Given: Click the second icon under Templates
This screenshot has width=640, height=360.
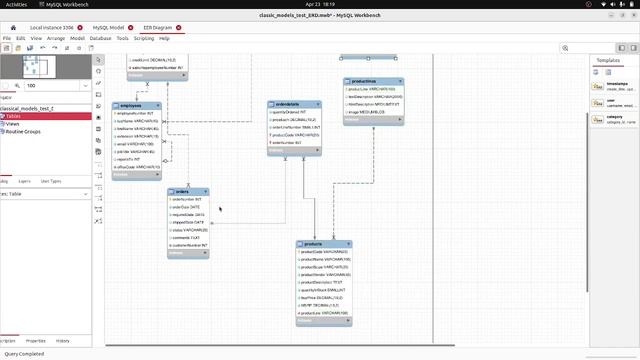Looking at the screenshot, I should [608, 72].
